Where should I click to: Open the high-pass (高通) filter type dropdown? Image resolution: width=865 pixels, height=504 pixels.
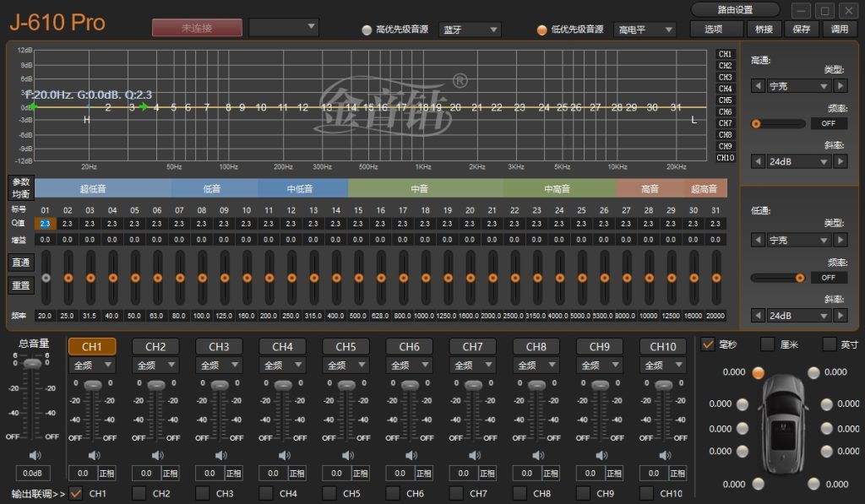point(799,86)
